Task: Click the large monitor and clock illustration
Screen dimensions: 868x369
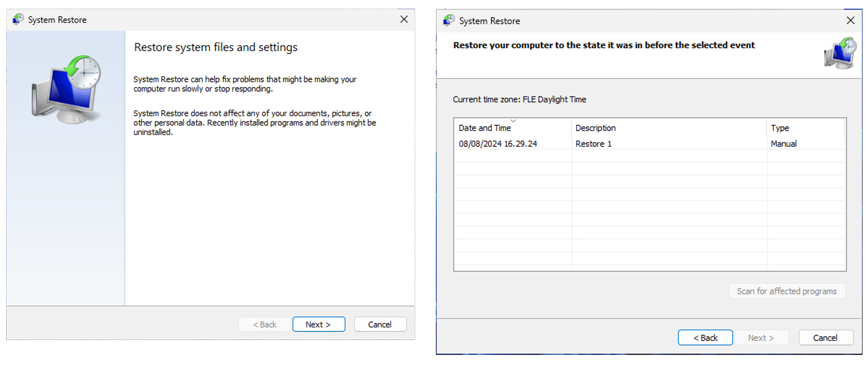Action: (67, 90)
